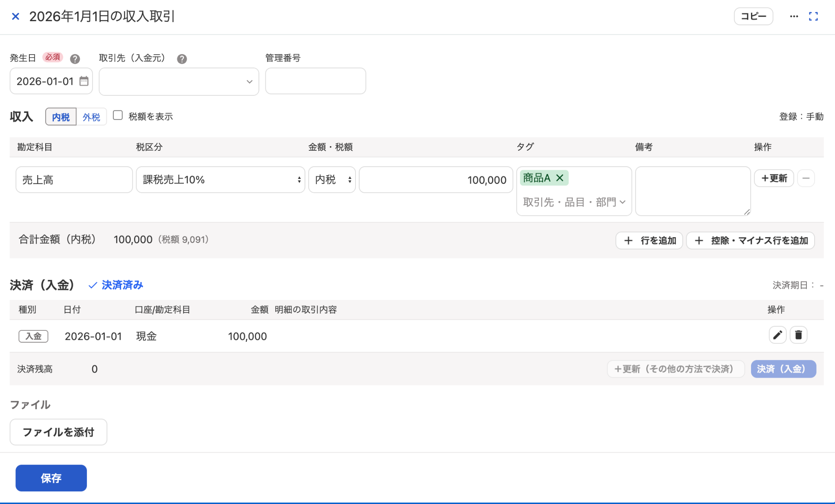The height and width of the screenshot is (504, 835).
Task: Click 登録：手動 label
Action: [801, 117]
